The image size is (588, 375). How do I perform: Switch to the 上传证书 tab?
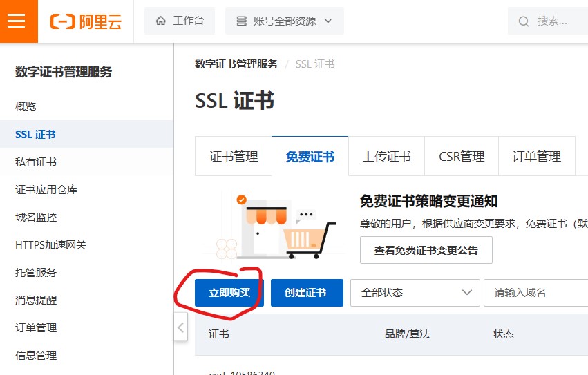[x=386, y=156]
